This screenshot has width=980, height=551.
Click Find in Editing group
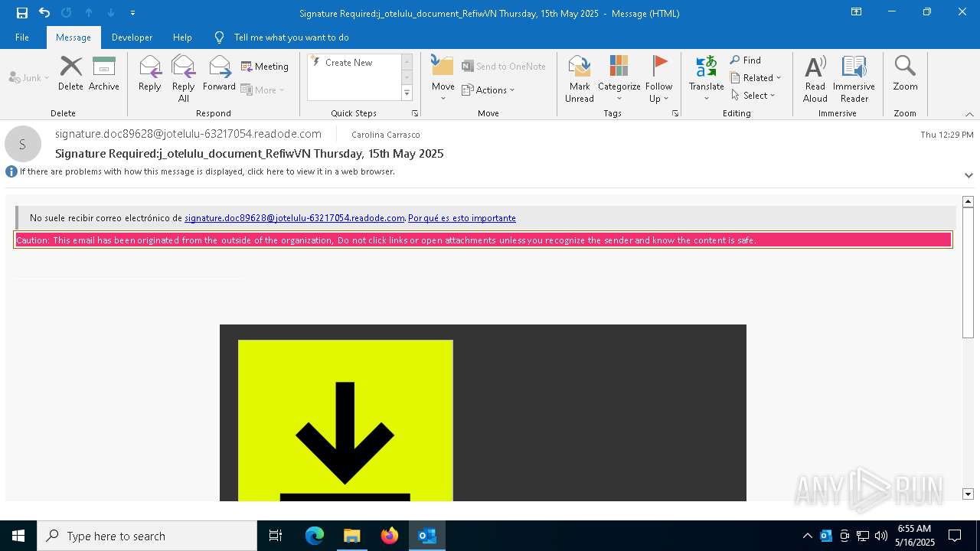coord(746,60)
